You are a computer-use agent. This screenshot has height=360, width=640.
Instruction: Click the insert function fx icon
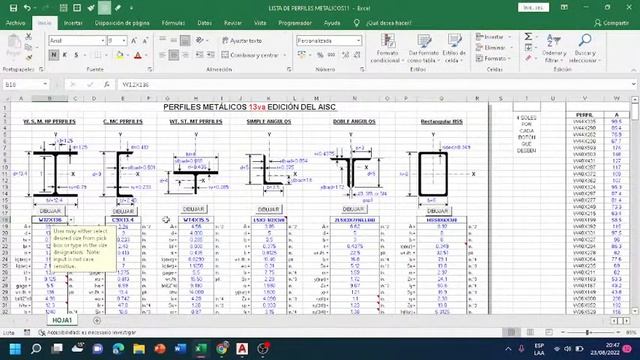(107, 84)
